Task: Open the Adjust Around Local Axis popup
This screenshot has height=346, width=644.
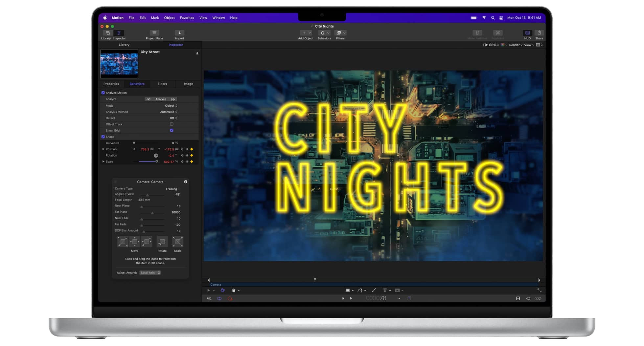Action: point(150,273)
